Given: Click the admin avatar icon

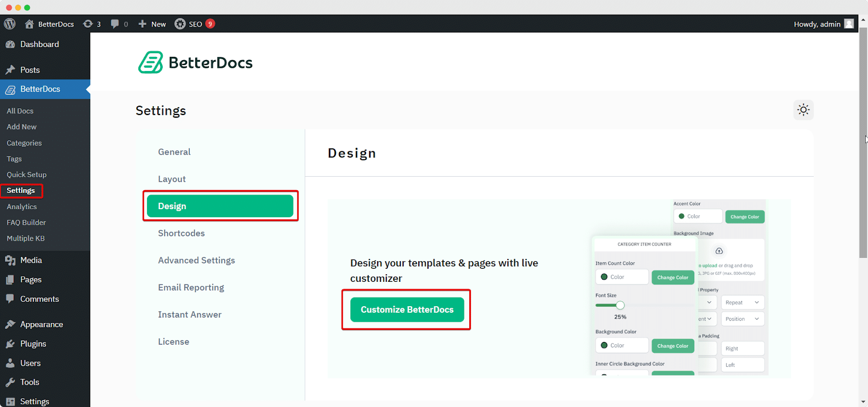Looking at the screenshot, I should [x=849, y=24].
